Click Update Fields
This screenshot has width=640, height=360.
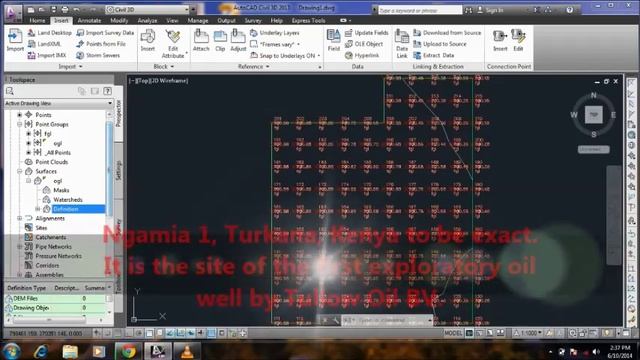[x=367, y=33]
